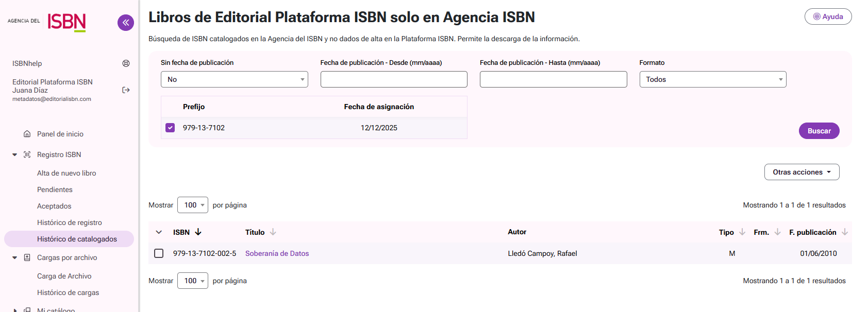Click the Buscar button

point(819,131)
